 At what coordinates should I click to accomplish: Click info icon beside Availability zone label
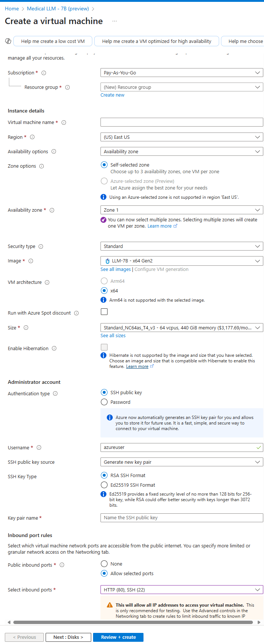point(52,210)
